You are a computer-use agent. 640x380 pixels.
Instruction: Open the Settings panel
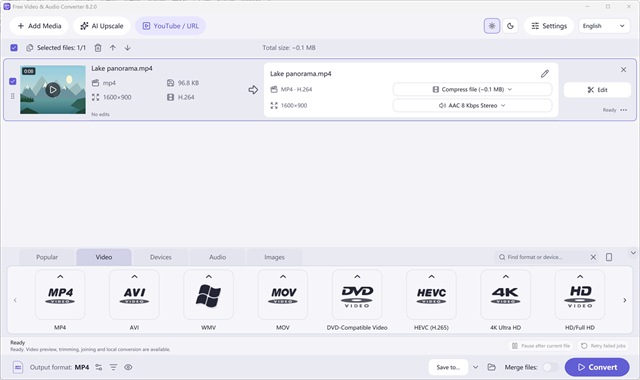[549, 26]
